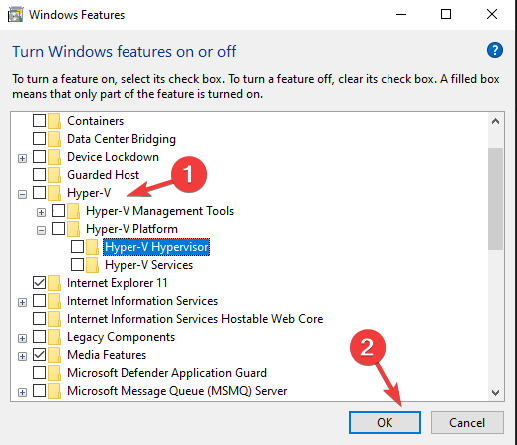This screenshot has height=445, width=517.
Task: Click the Guarded Host folder icon
Action: coord(54,175)
